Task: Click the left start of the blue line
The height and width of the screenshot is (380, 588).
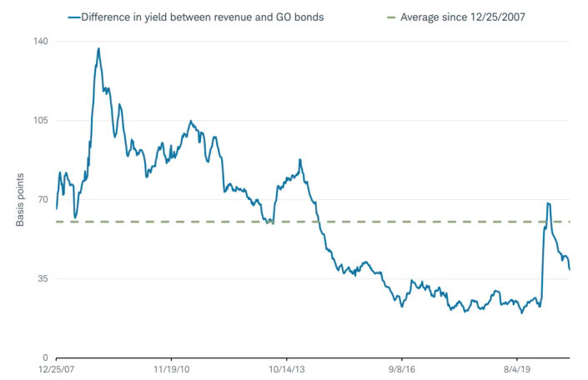Action: coord(56,208)
